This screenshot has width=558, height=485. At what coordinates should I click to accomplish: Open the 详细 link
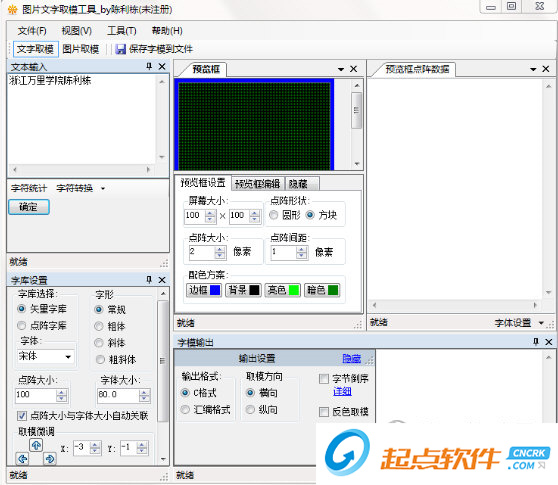[342, 391]
